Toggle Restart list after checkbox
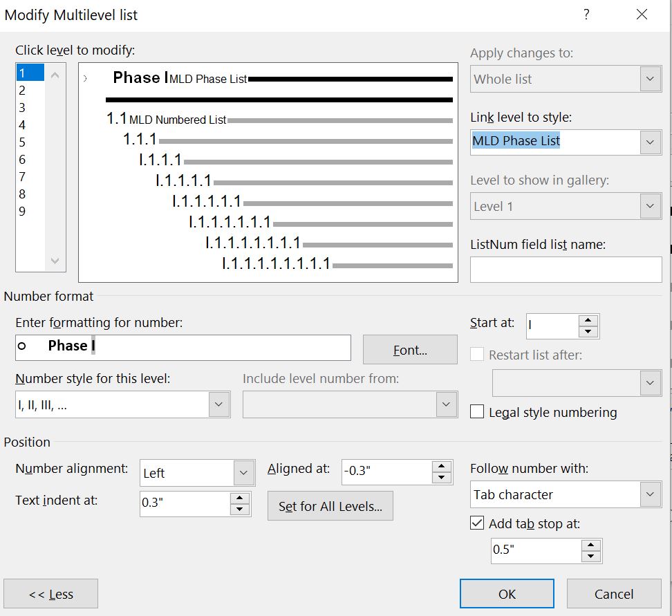The width and height of the screenshot is (672, 616). tap(477, 355)
